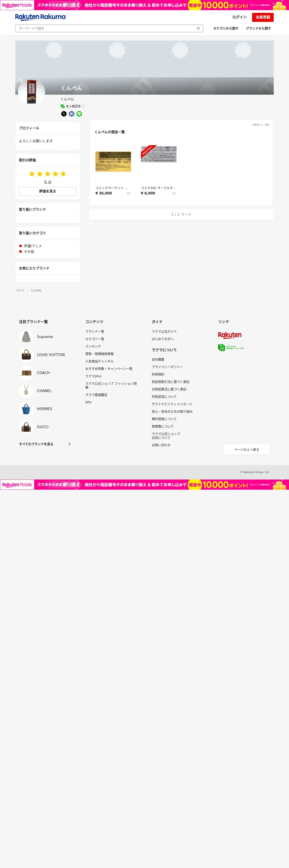Open the ブランド一覧 footer link
289x868 pixels.
click(x=95, y=331)
